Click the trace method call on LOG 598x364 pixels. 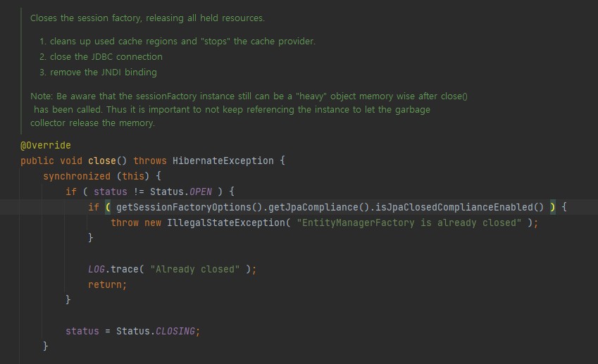click(x=124, y=269)
